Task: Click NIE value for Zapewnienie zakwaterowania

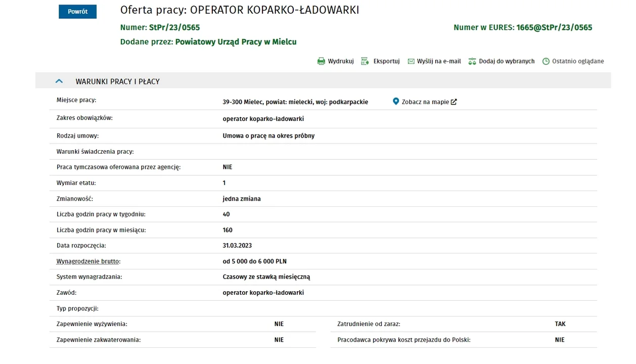Action: [279, 340]
